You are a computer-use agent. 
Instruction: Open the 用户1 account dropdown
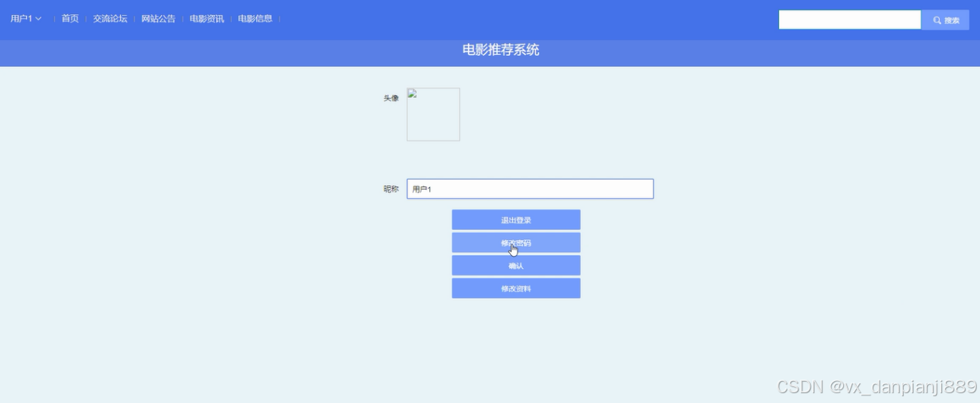point(26,19)
